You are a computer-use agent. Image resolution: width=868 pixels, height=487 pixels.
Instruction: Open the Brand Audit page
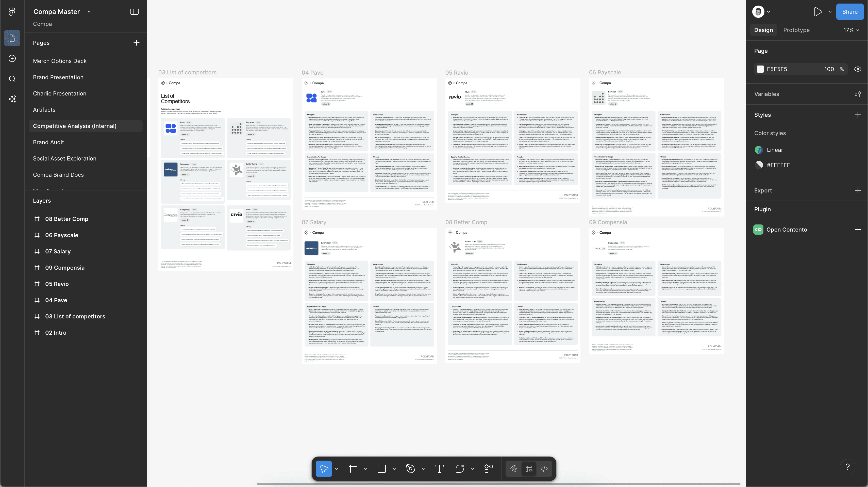pyautogui.click(x=48, y=142)
